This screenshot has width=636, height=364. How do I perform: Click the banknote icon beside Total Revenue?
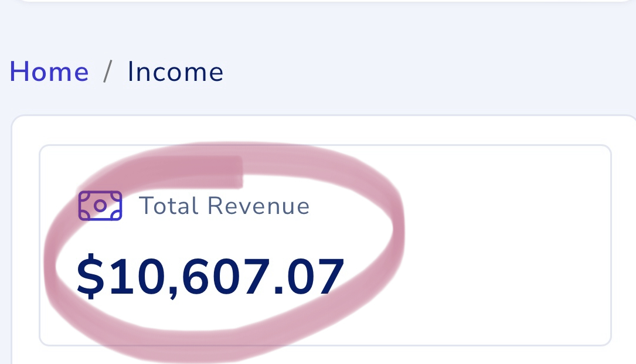[100, 206]
